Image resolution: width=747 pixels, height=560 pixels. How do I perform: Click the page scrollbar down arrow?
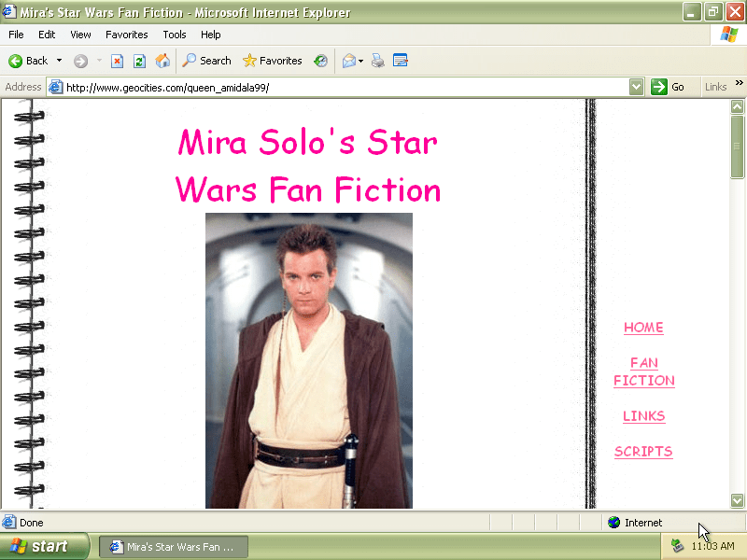point(737,500)
